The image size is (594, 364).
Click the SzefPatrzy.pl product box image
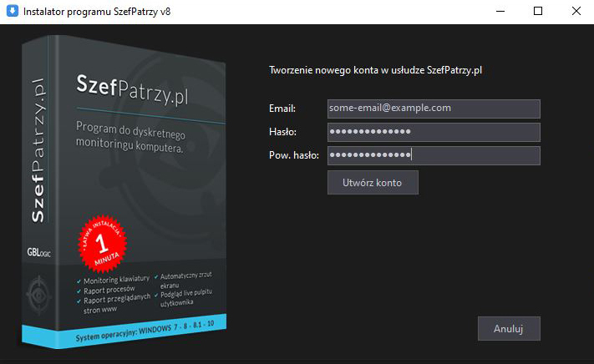(x=124, y=191)
